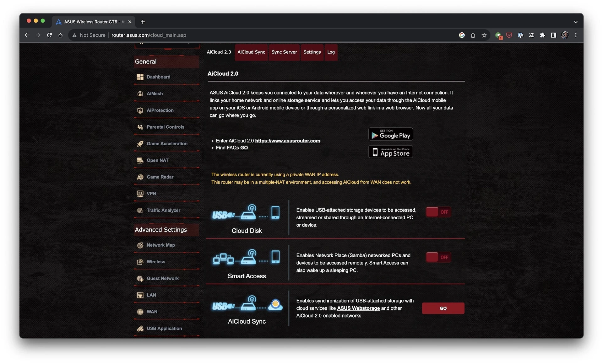Open the USB Application icon

[140, 328]
